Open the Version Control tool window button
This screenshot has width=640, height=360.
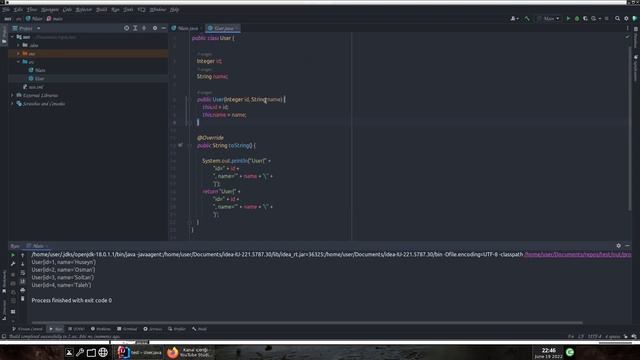pyautogui.click(x=27, y=329)
